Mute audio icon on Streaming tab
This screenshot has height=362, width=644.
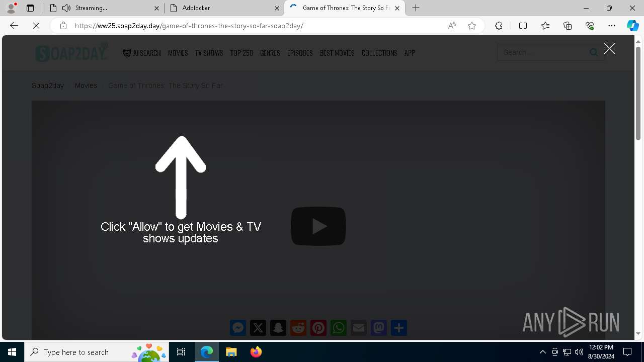point(66,8)
